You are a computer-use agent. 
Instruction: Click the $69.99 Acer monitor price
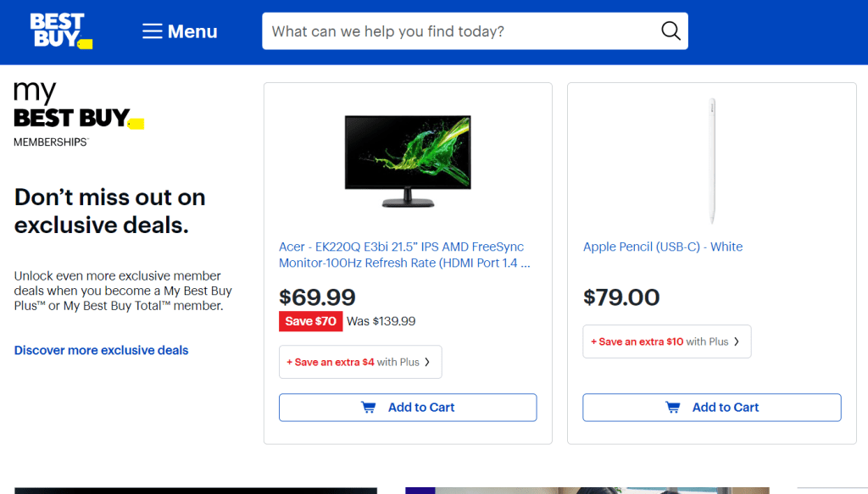(317, 297)
